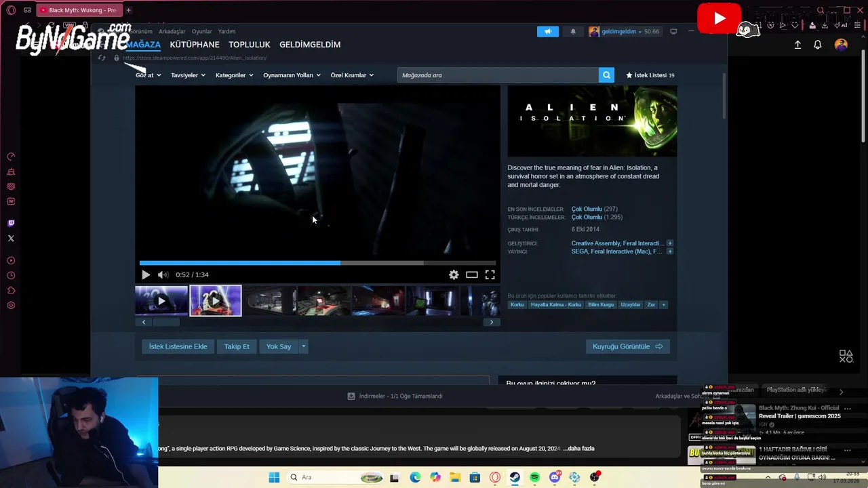This screenshot has height=488, width=868.
Task: Click Kuyruğu Görüntüle button
Action: click(x=627, y=346)
